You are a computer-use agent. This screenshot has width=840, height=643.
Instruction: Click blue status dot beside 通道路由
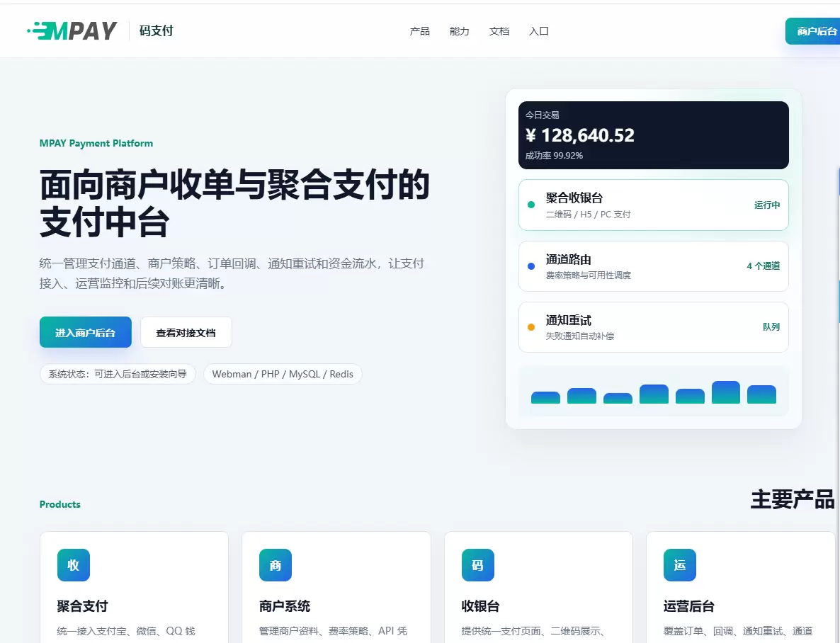pos(531,266)
